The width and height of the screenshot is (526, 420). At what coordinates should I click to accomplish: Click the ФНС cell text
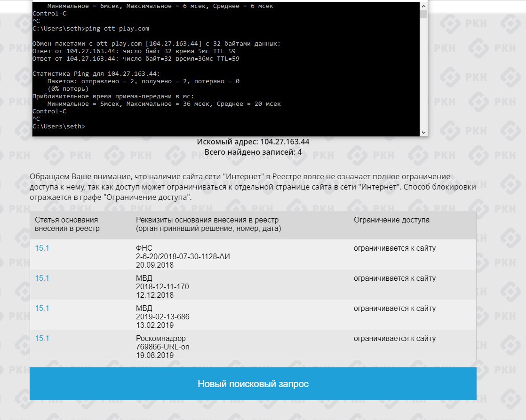[x=144, y=248]
